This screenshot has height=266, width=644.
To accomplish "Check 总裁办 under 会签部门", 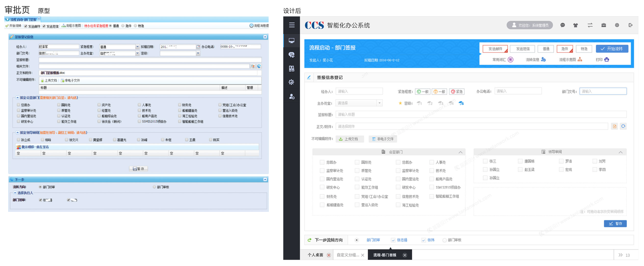I will tap(322, 162).
